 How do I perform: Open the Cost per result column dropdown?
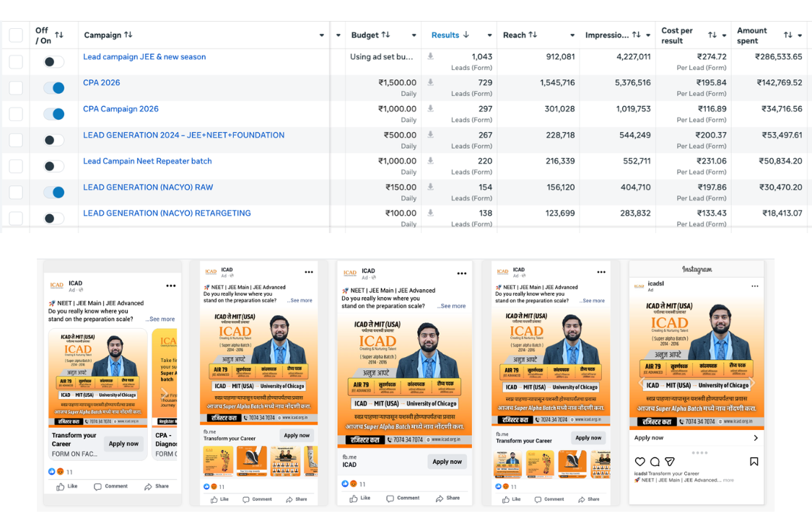(x=723, y=35)
